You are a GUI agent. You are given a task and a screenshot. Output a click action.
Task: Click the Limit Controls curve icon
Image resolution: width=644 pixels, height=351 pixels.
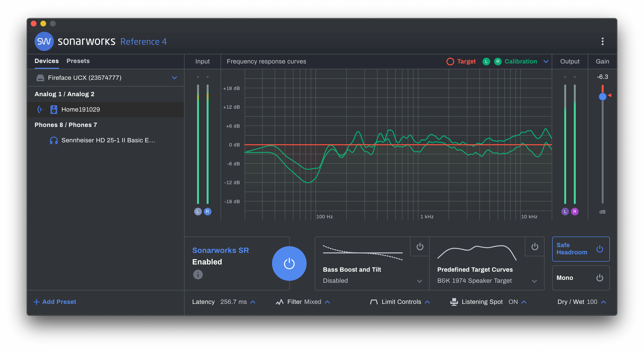(x=373, y=302)
